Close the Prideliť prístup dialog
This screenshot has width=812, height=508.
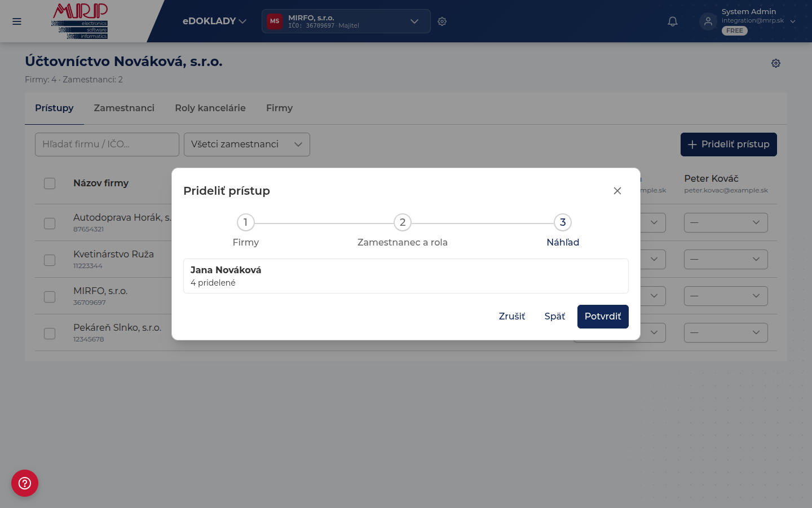[617, 191]
